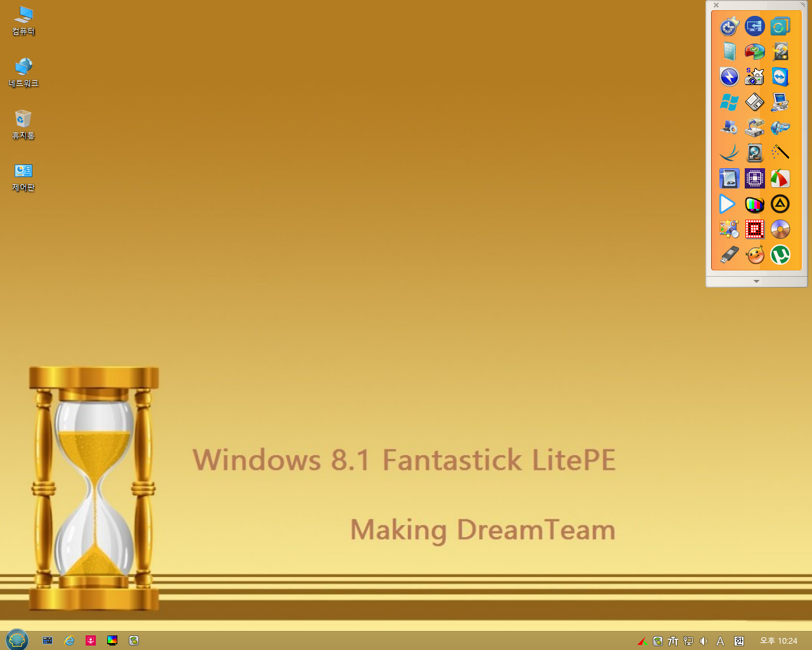Launch the magic wand icon
This screenshot has width=812, height=650.
780,153
